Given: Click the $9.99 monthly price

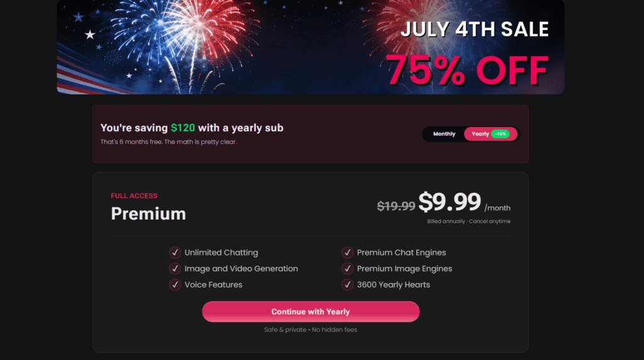Looking at the screenshot, I should click(449, 202).
